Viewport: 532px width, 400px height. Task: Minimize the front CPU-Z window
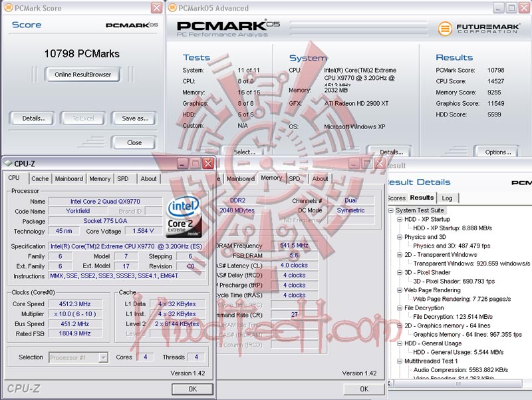[x=182, y=164]
